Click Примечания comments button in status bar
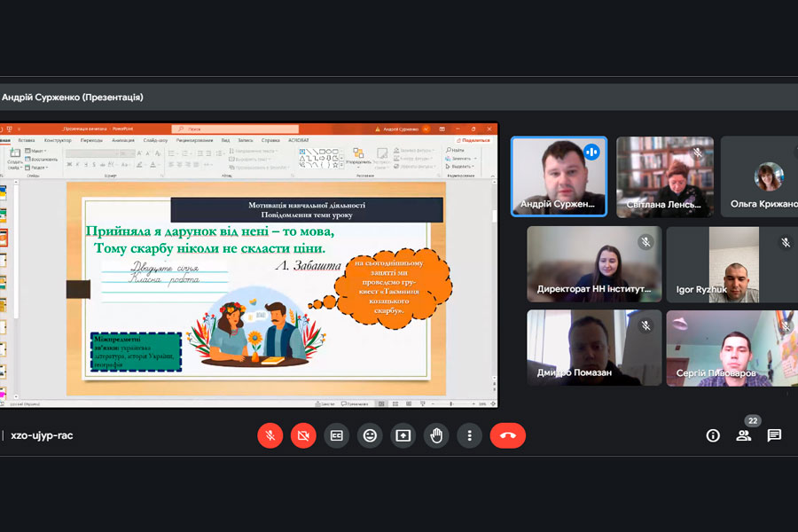798x532 pixels. [355, 403]
